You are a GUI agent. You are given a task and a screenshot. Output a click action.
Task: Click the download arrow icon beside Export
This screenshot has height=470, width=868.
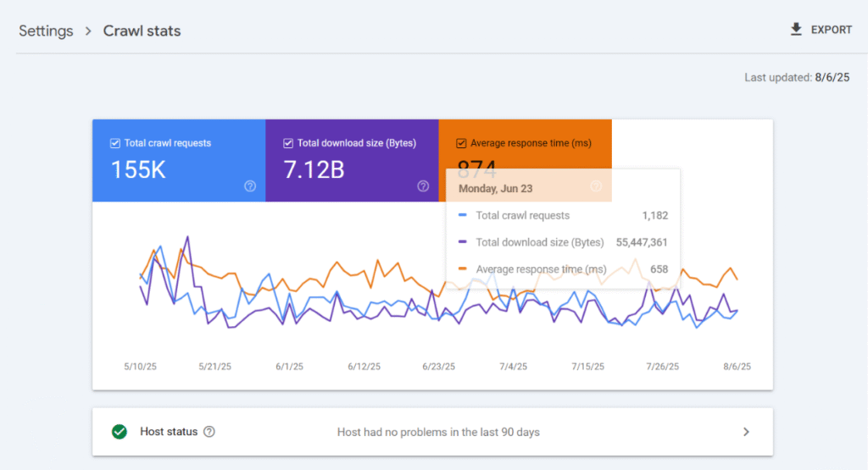(796, 30)
